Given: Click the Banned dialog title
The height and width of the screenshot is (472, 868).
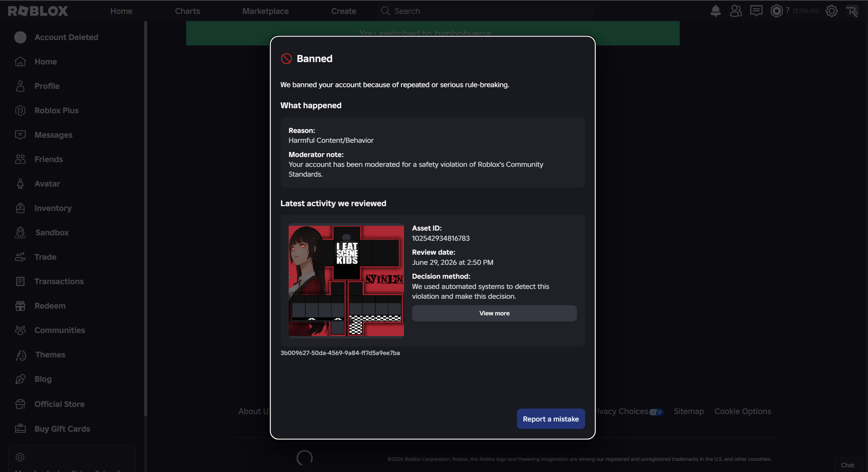Looking at the screenshot, I should 314,59.
